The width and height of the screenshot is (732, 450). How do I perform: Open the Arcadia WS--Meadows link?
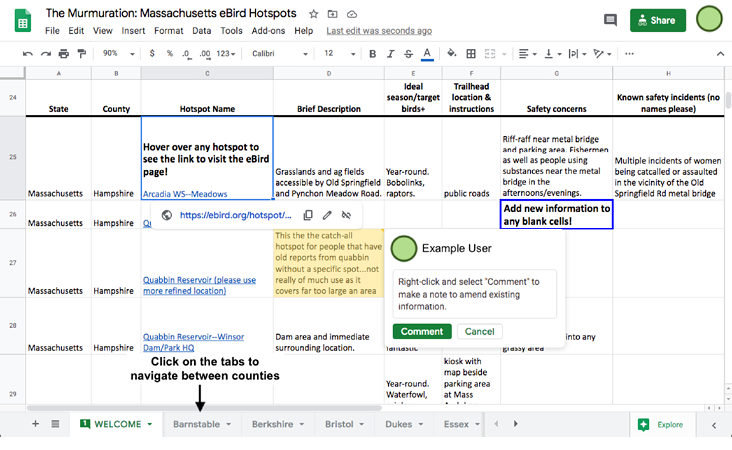(x=185, y=193)
